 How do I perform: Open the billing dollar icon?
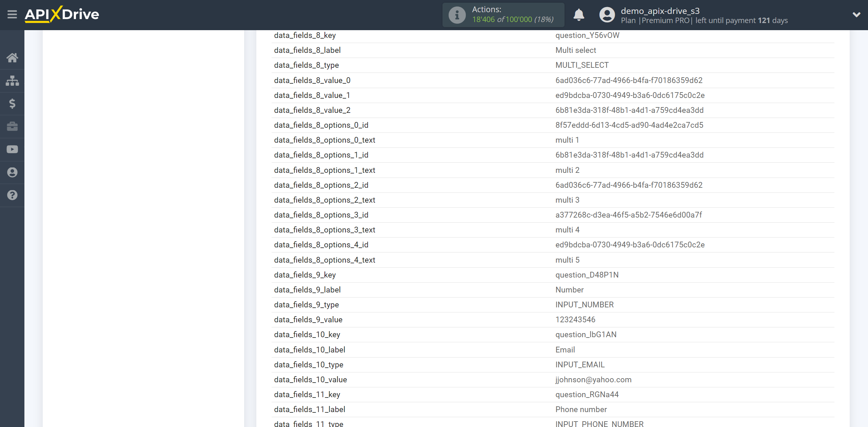coord(12,103)
